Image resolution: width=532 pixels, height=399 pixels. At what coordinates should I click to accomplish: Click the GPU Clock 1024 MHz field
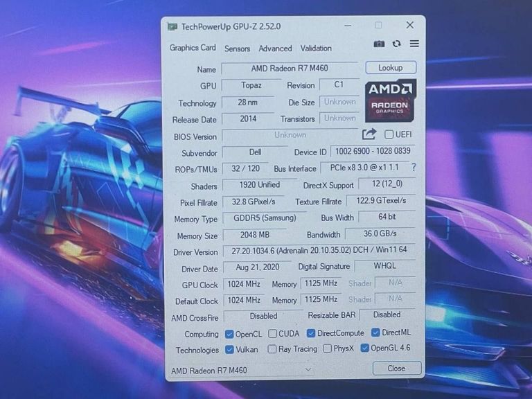point(244,283)
